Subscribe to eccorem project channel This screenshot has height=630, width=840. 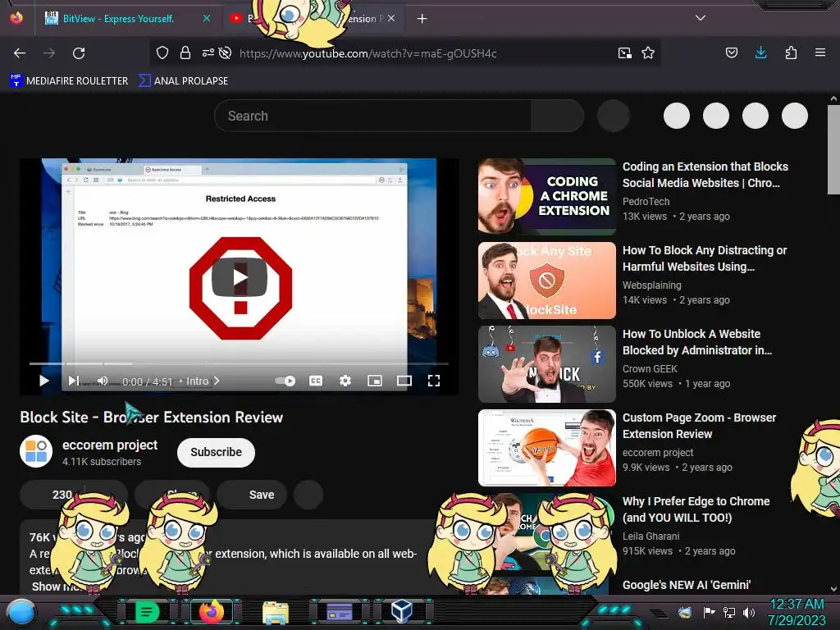tap(216, 453)
